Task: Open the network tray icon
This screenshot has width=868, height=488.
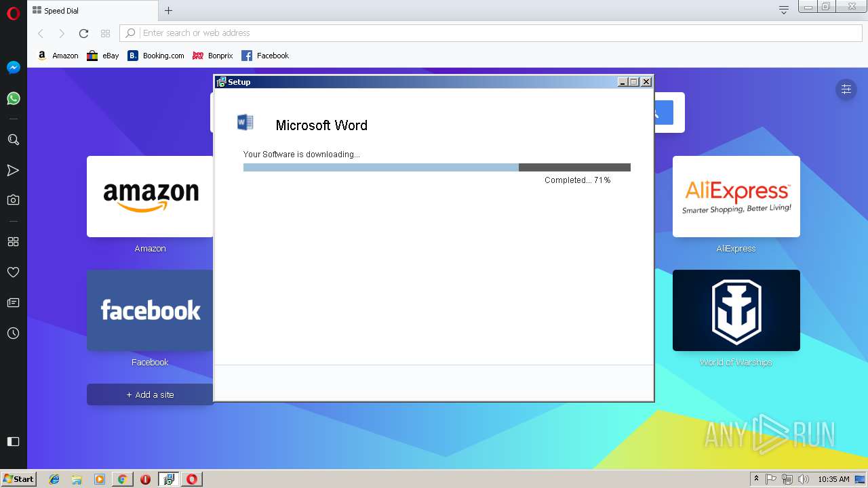Action: [787, 479]
